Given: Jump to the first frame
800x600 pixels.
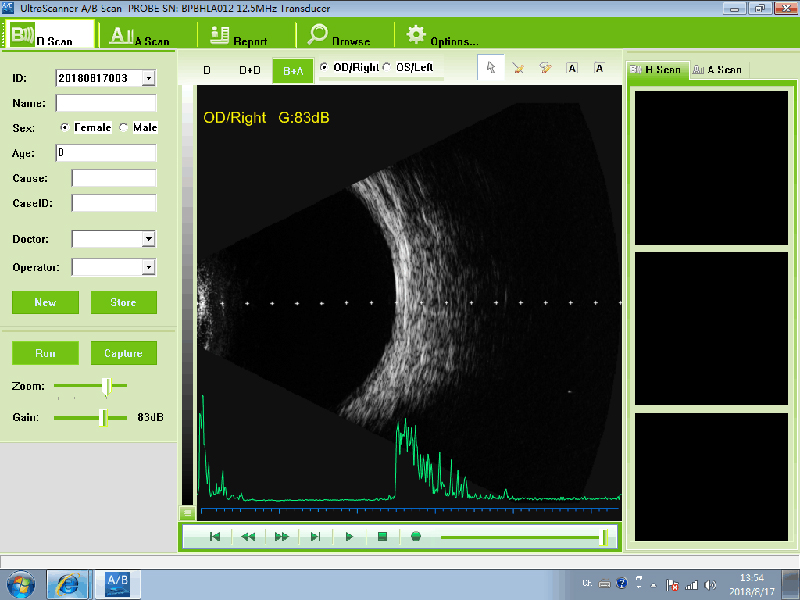Looking at the screenshot, I should [215, 537].
